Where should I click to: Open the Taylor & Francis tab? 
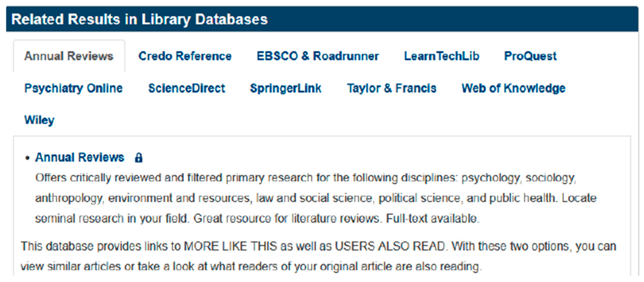pyautogui.click(x=392, y=88)
